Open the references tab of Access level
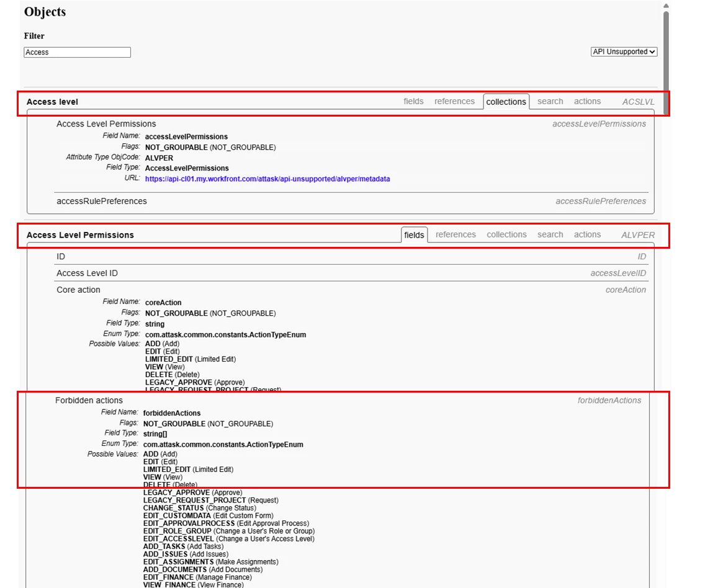 point(454,101)
